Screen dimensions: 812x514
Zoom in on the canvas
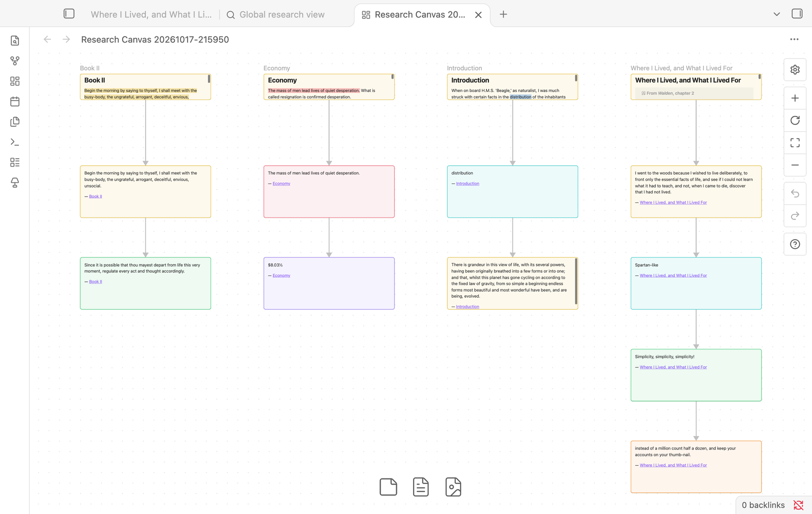coord(795,98)
